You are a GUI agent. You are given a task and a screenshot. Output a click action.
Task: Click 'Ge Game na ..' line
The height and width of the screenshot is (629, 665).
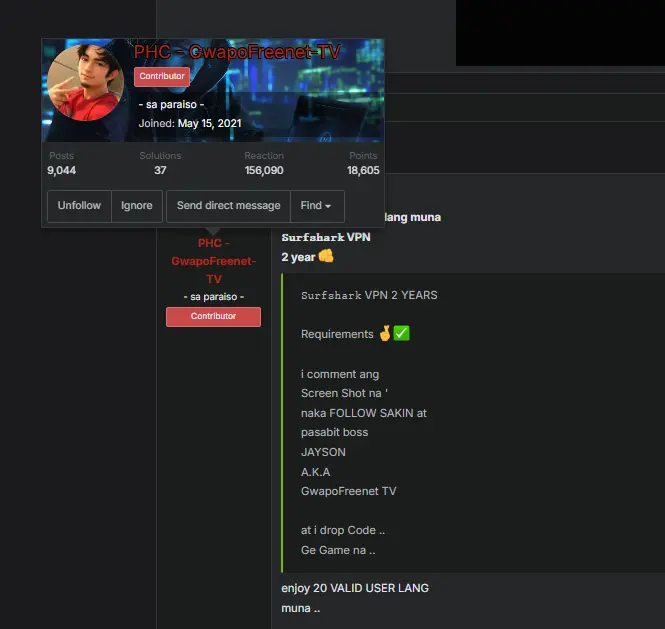[x=338, y=550]
